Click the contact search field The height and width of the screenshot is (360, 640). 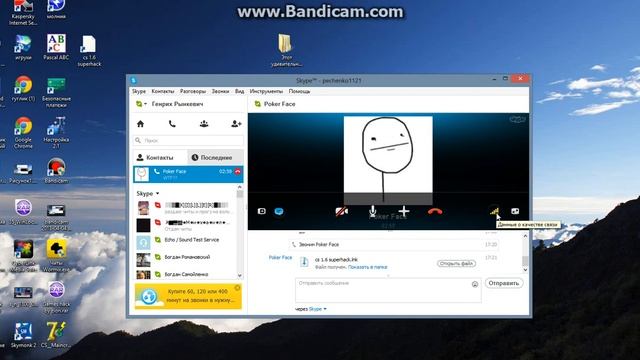click(189, 140)
